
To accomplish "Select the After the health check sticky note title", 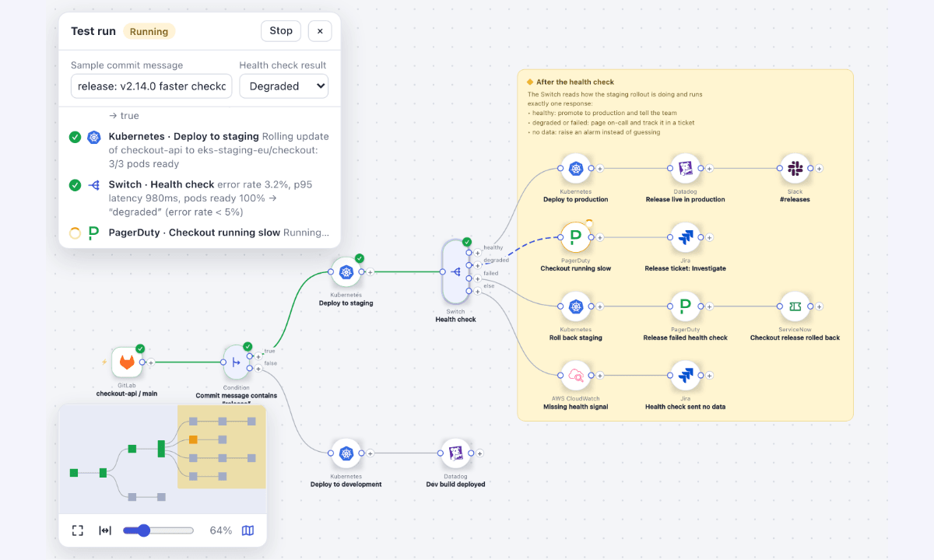I will pyautogui.click(x=575, y=82).
